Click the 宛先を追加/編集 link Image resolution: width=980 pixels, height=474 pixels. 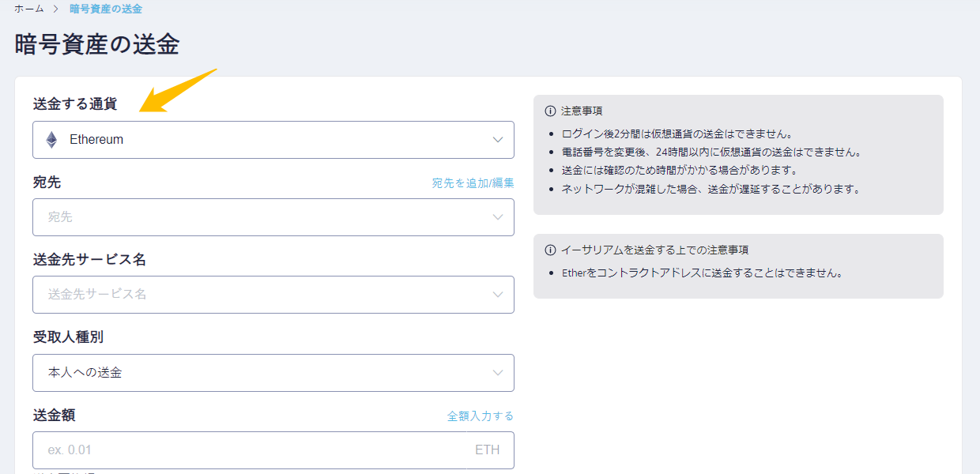(473, 182)
